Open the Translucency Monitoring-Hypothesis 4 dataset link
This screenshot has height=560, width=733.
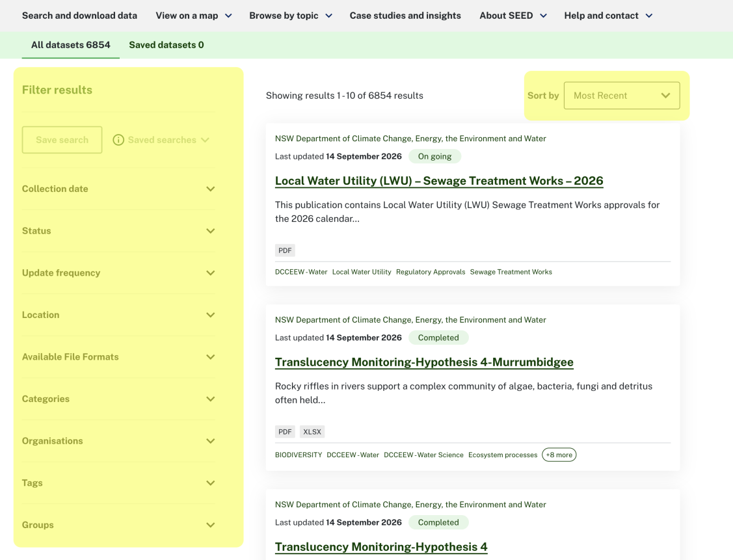pyautogui.click(x=381, y=547)
